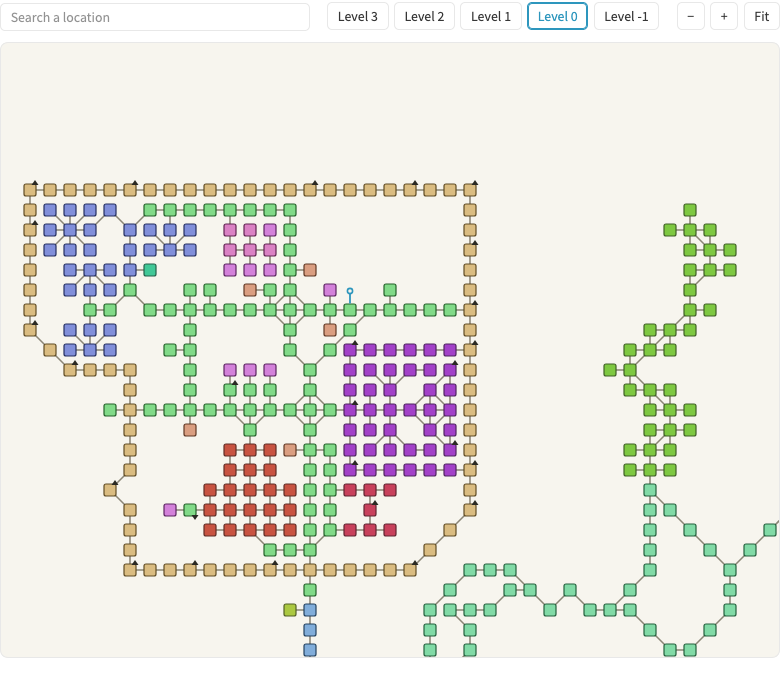Switch to Level 2
This screenshot has width=780, height=689.
(424, 16)
